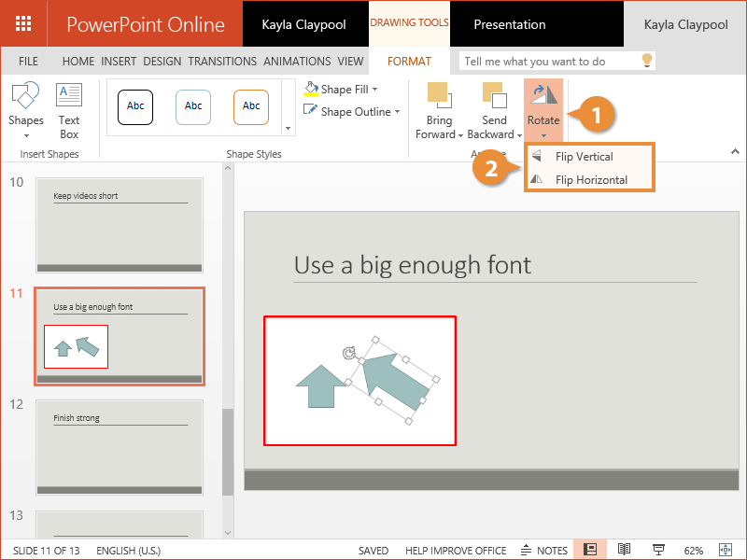The width and height of the screenshot is (747, 560).
Task: Expand the shape styles gallery
Action: click(x=288, y=129)
